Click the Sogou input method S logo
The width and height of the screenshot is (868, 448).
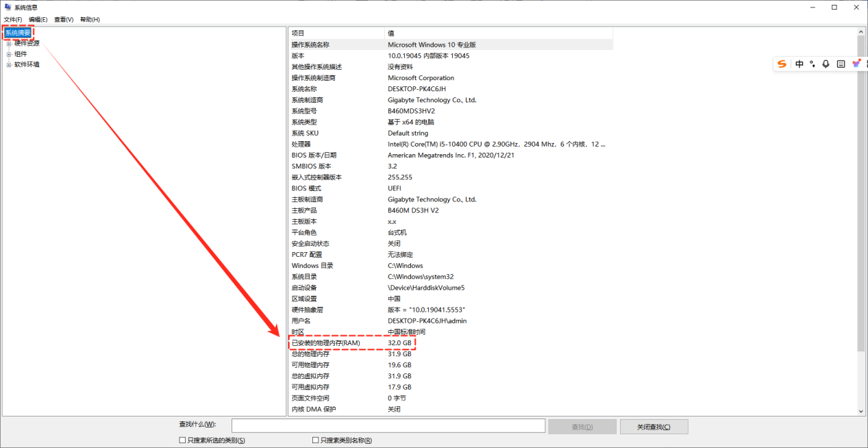point(782,64)
